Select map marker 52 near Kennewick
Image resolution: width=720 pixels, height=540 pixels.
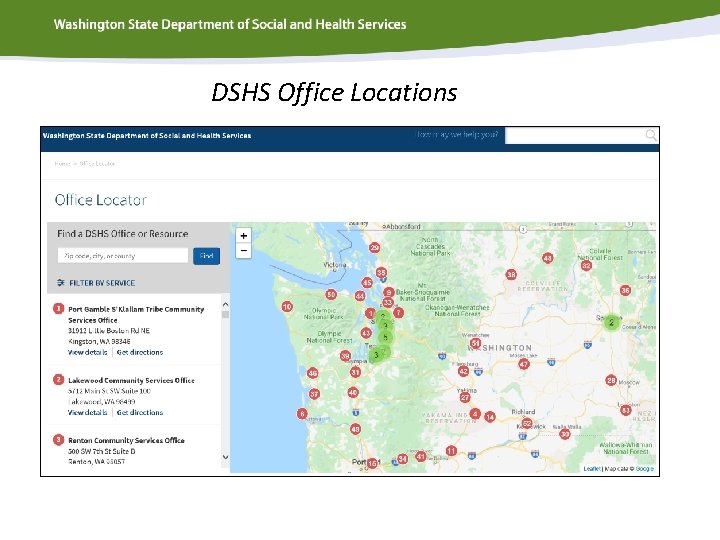coord(527,423)
